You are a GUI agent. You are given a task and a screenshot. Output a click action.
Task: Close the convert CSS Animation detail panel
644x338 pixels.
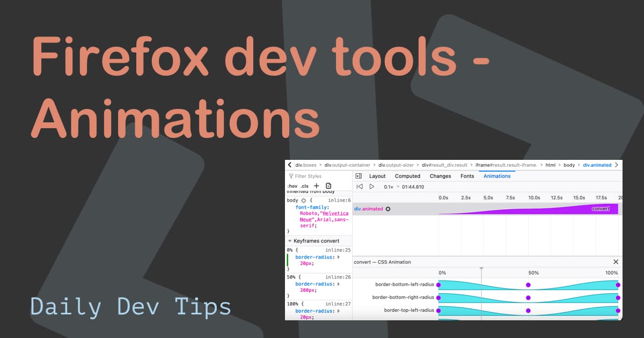616,262
